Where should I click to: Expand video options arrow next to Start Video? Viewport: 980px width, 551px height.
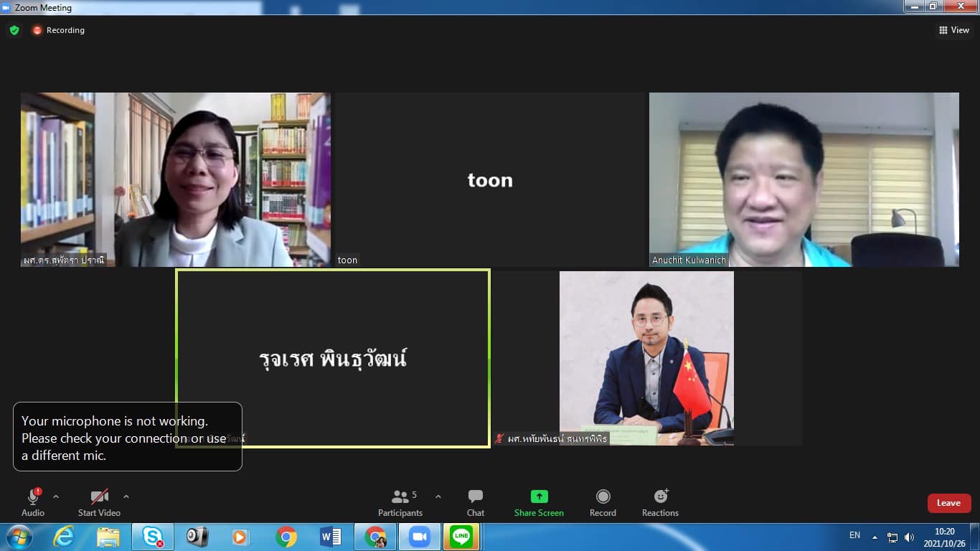point(126,496)
